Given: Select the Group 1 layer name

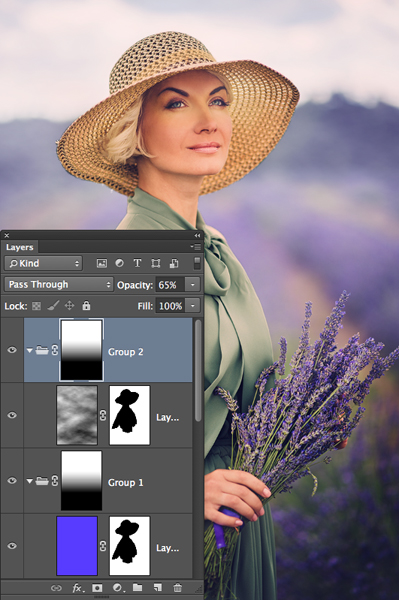Looking at the screenshot, I should click(125, 482).
